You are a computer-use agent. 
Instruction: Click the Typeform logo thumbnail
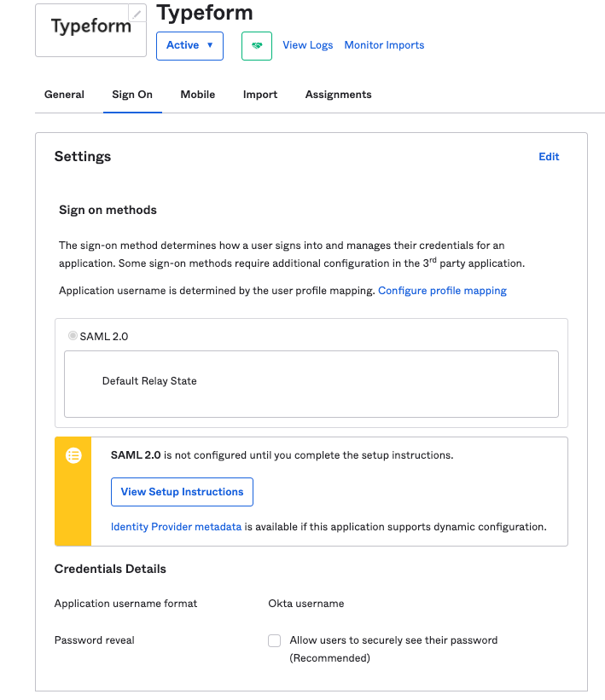click(x=90, y=31)
